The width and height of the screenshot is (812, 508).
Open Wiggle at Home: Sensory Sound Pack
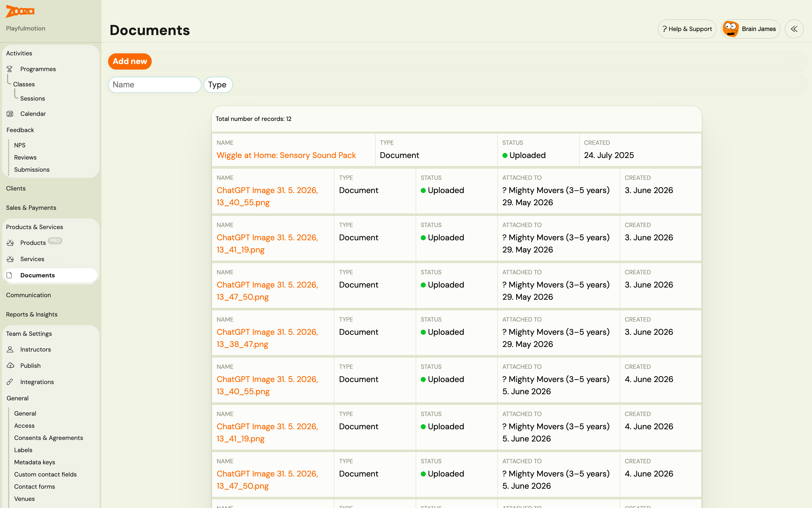(x=286, y=155)
